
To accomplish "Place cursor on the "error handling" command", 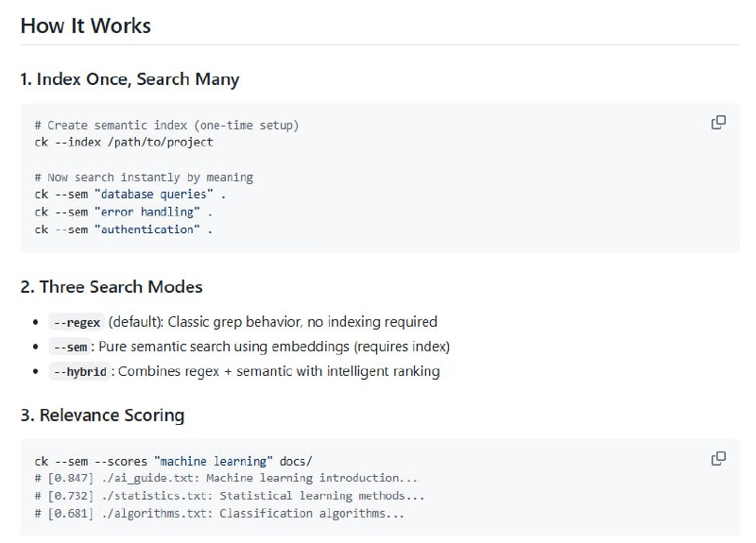I will (x=124, y=212).
